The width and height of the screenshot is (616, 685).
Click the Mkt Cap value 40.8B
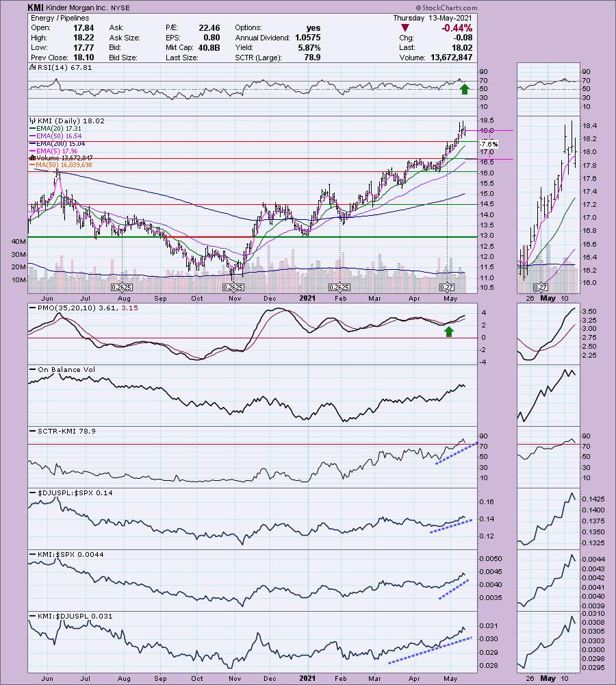coord(209,48)
